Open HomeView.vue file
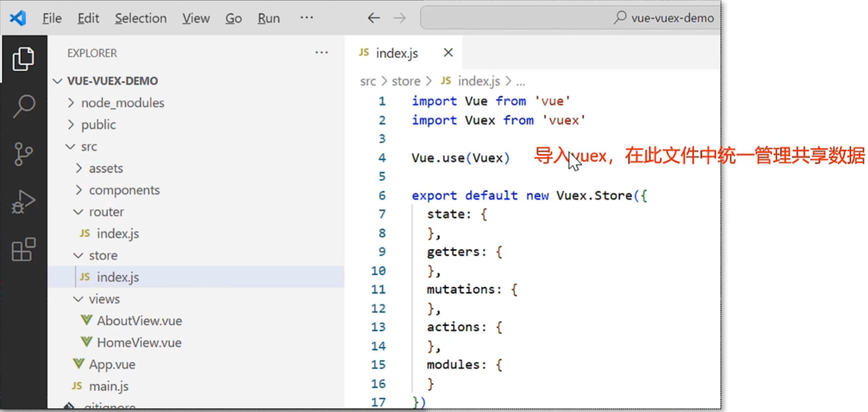Screen dimensions: 868x412 pyautogui.click(x=139, y=342)
